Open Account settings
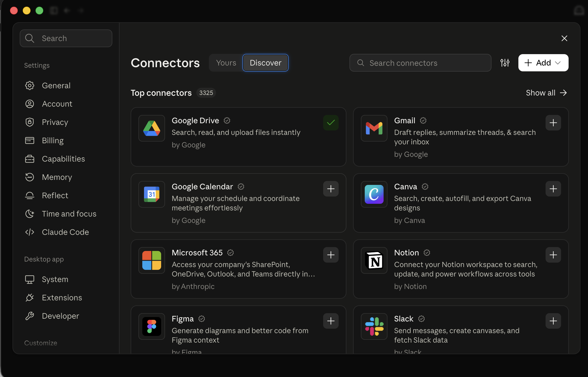Screen dimensions: 588x377 [66, 104]
